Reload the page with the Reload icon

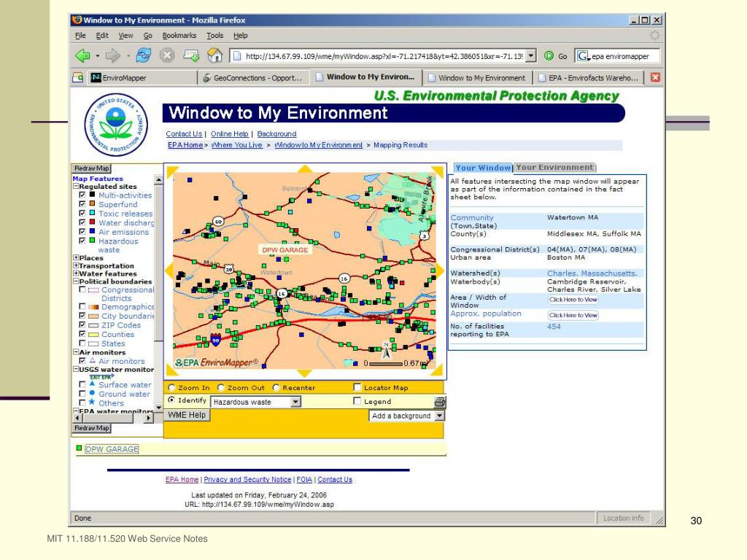pyautogui.click(x=144, y=55)
